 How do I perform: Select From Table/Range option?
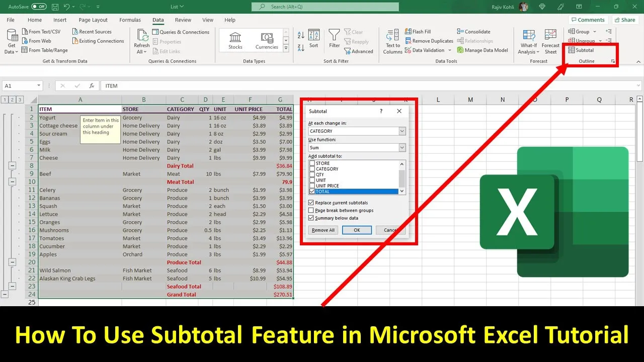(x=44, y=50)
